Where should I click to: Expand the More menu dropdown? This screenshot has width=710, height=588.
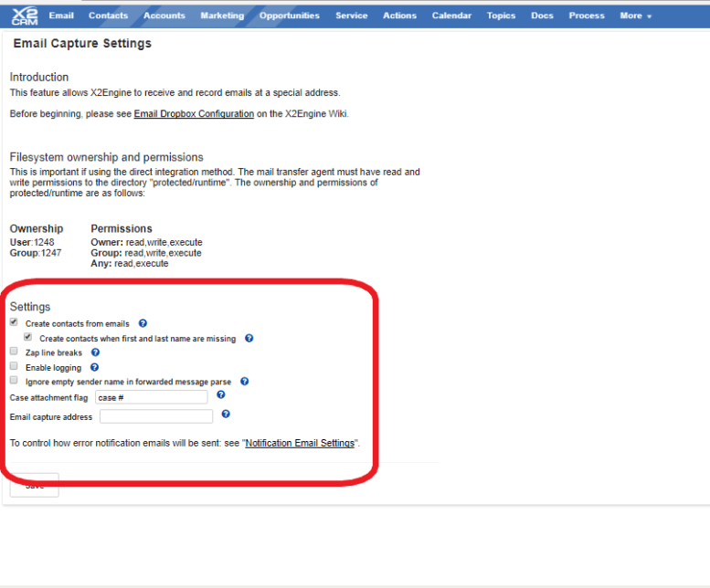(635, 16)
